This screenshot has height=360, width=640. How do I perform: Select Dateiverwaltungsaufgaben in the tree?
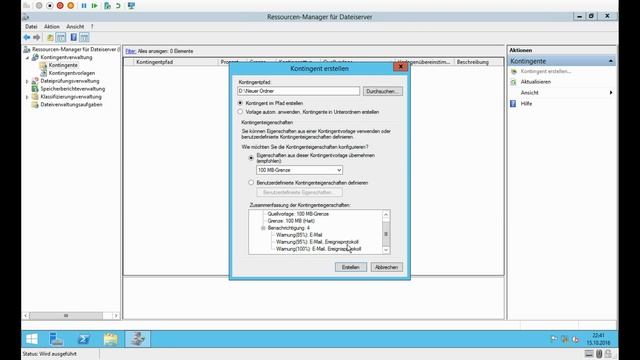tap(71, 105)
